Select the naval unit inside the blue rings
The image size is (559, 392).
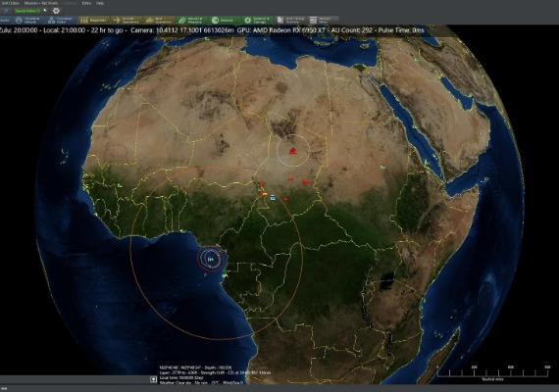211,260
